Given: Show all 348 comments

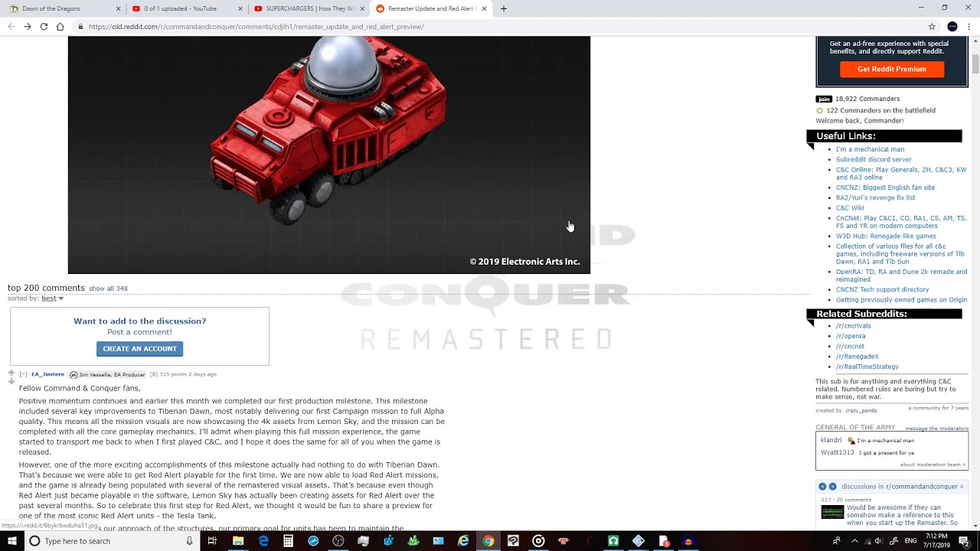Looking at the screenshot, I should point(108,289).
